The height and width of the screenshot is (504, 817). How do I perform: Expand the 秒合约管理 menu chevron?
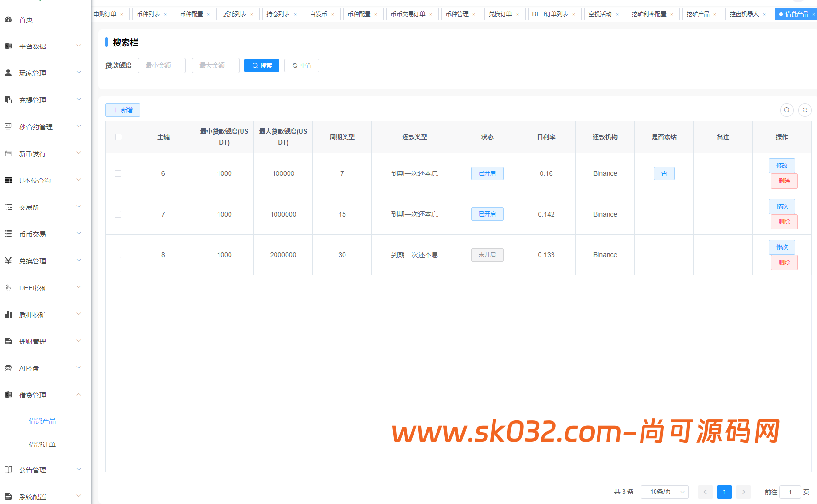79,126
